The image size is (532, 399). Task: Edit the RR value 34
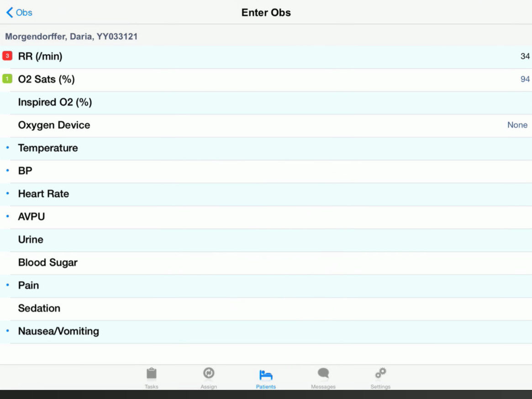tap(525, 57)
